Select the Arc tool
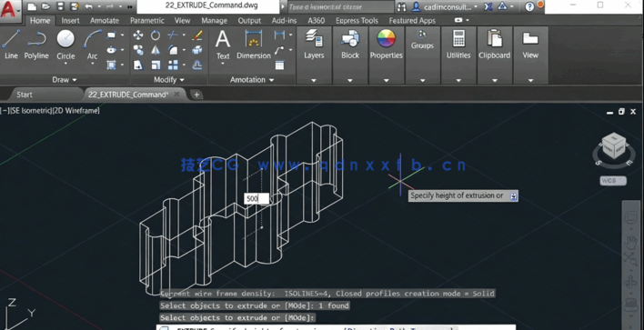The image size is (644, 330). click(x=93, y=45)
